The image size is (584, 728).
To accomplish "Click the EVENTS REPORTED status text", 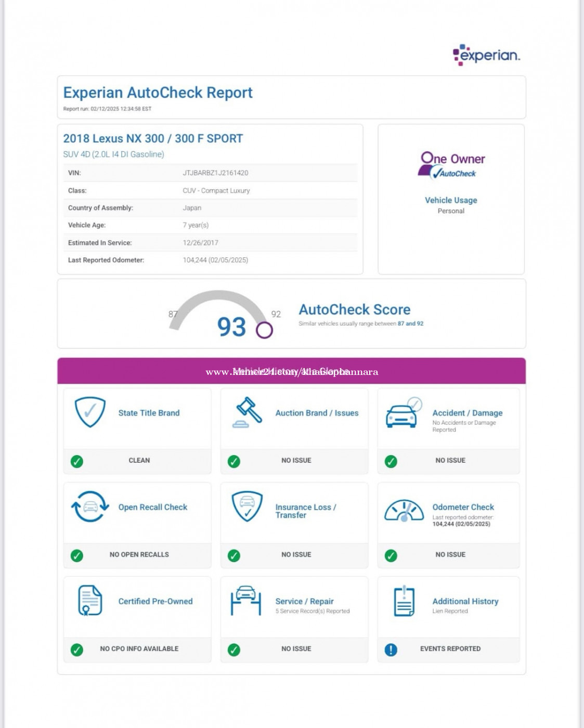I will click(450, 649).
